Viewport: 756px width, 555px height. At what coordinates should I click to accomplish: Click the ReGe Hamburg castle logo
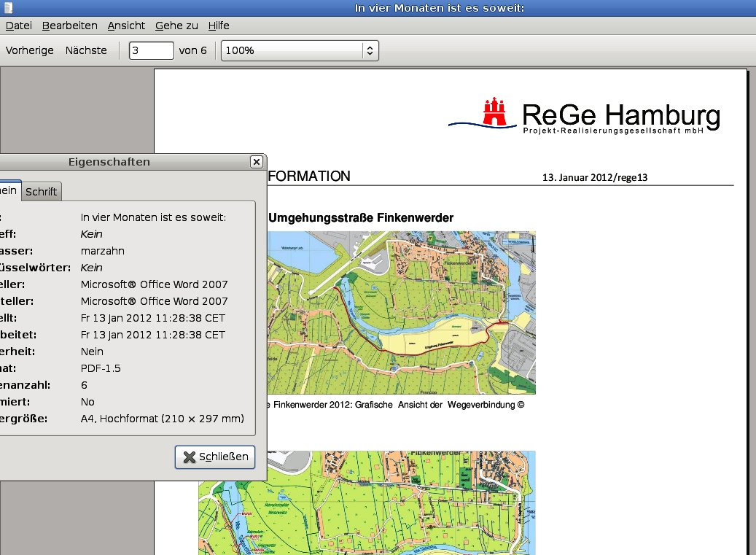tap(495, 112)
